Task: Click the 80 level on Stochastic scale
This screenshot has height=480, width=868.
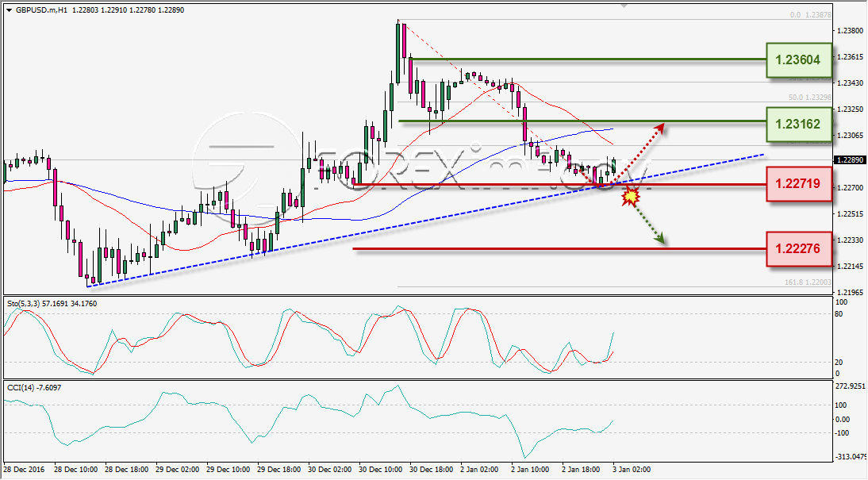Action: (839, 314)
